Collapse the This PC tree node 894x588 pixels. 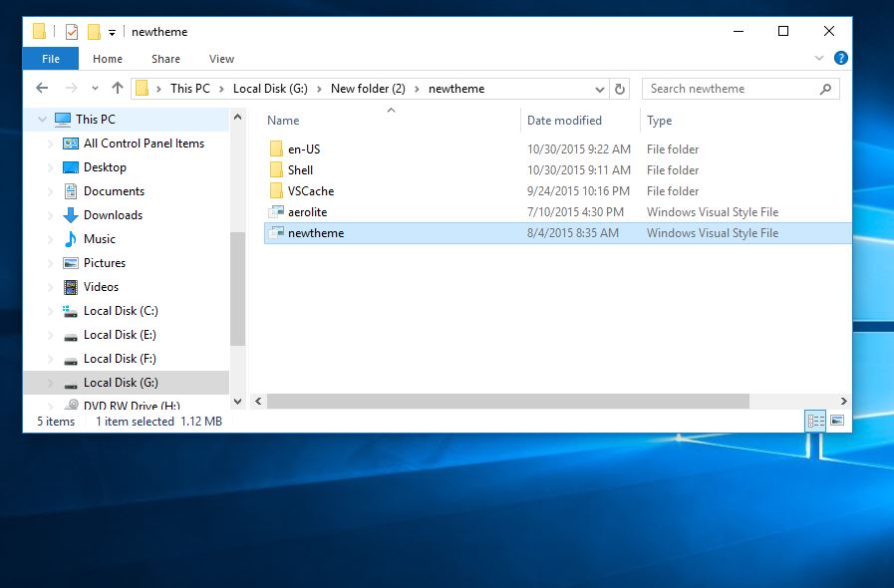[42, 120]
